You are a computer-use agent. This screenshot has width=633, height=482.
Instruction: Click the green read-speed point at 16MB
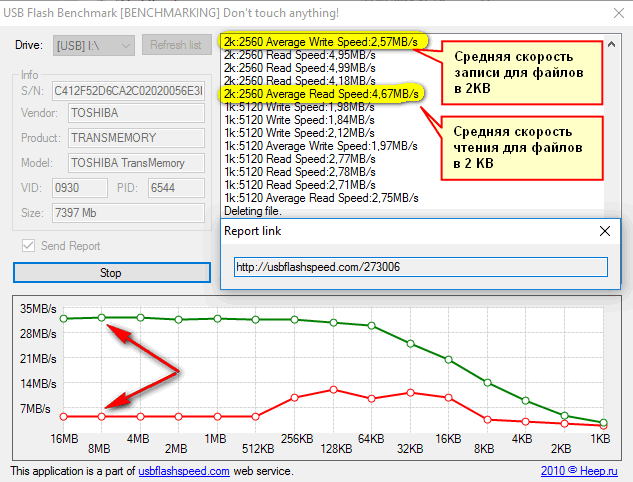[63, 319]
